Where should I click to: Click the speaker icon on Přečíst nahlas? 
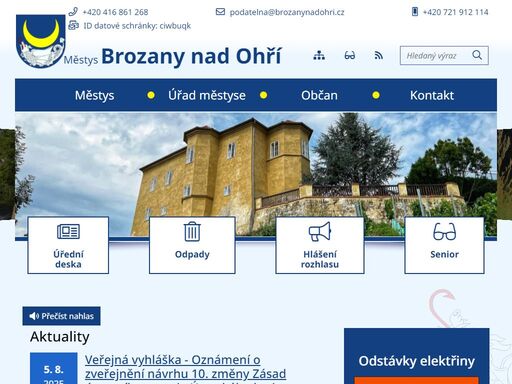tap(34, 316)
